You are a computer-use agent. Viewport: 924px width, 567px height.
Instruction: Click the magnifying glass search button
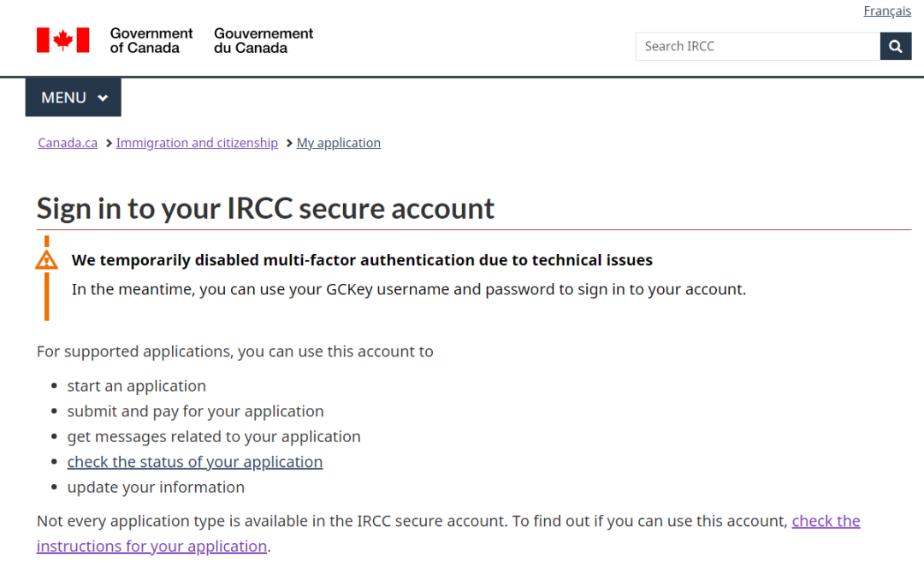coord(895,46)
